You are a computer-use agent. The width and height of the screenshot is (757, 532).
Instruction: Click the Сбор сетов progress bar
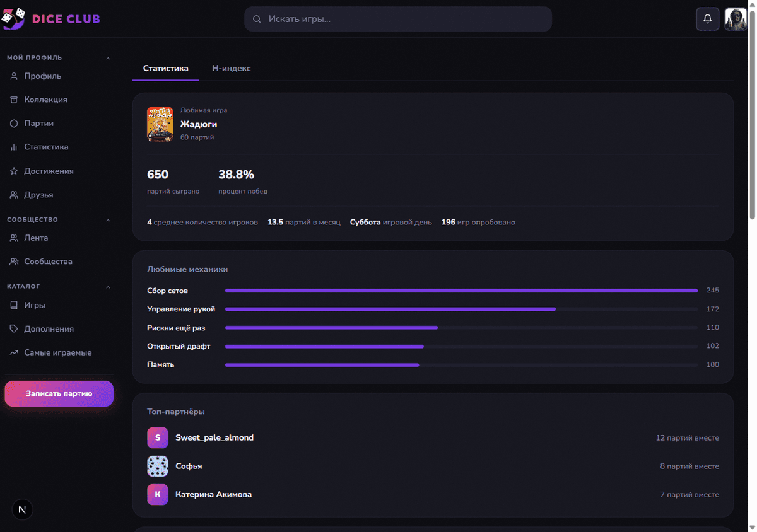tap(461, 291)
